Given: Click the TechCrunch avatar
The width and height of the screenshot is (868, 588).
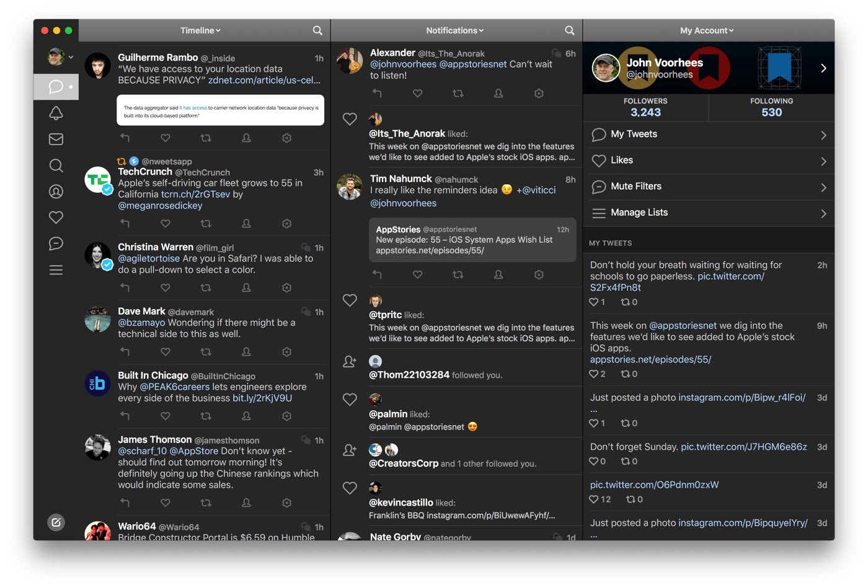Looking at the screenshot, I should (97, 180).
